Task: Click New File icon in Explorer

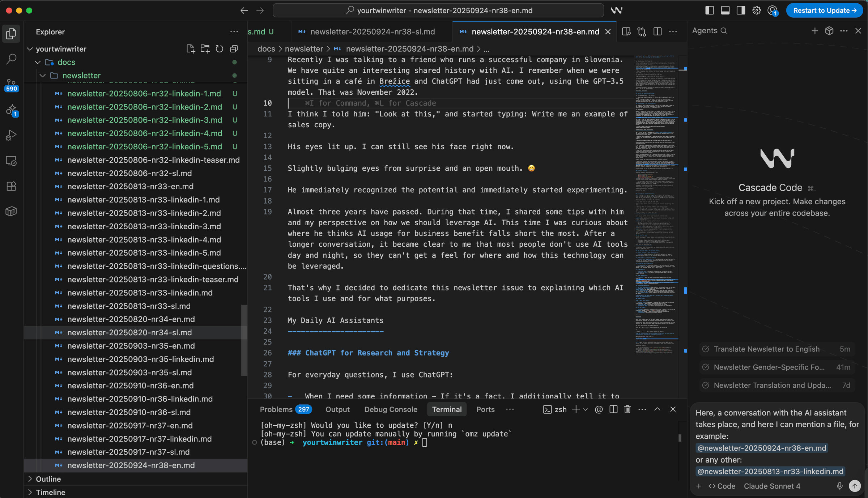Action: pos(190,49)
